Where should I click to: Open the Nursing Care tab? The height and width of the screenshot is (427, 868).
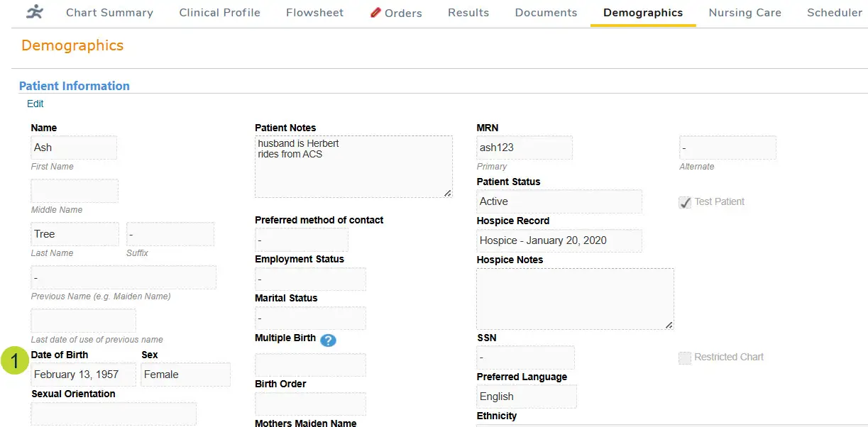745,13
